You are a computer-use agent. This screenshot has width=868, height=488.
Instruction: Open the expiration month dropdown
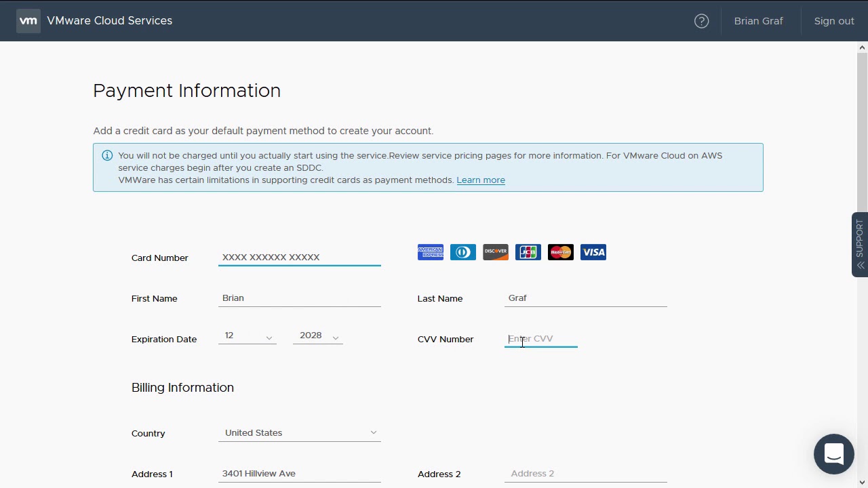tap(248, 336)
